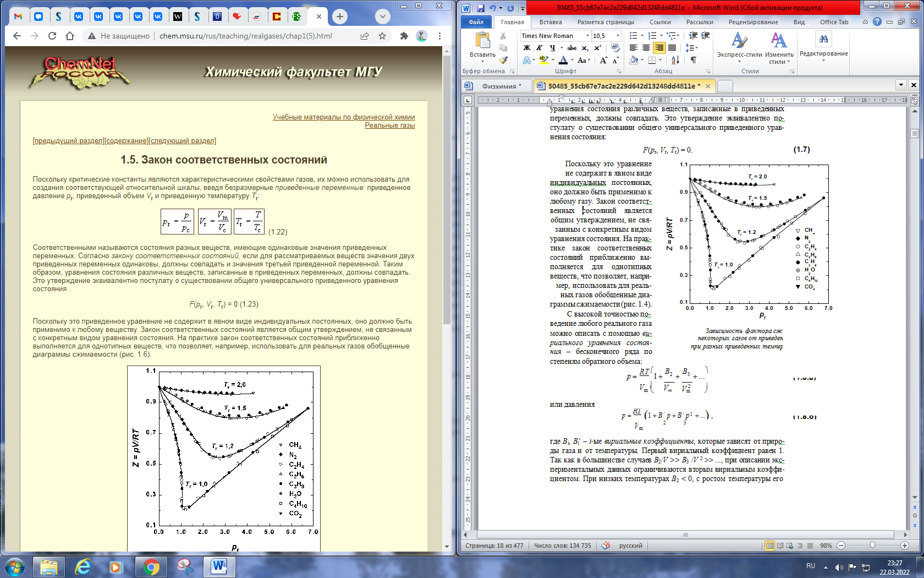Screen dimensions: 924x578
Task: Toggle strikethrough formatting in Word
Action: pos(572,48)
